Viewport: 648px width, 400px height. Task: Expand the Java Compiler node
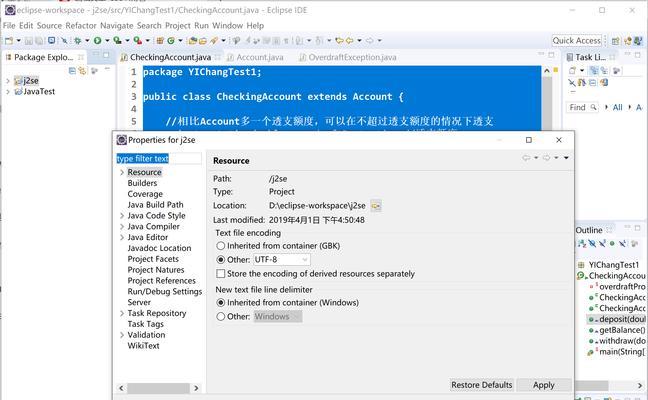coord(122,226)
